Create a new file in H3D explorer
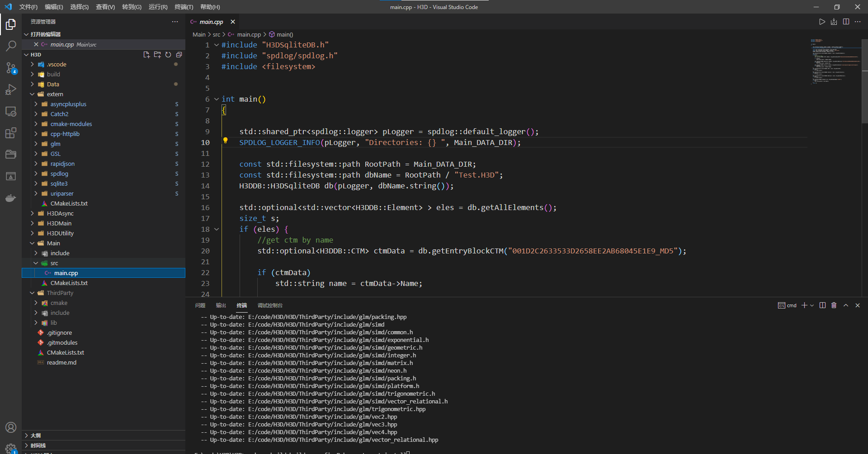 [146, 55]
